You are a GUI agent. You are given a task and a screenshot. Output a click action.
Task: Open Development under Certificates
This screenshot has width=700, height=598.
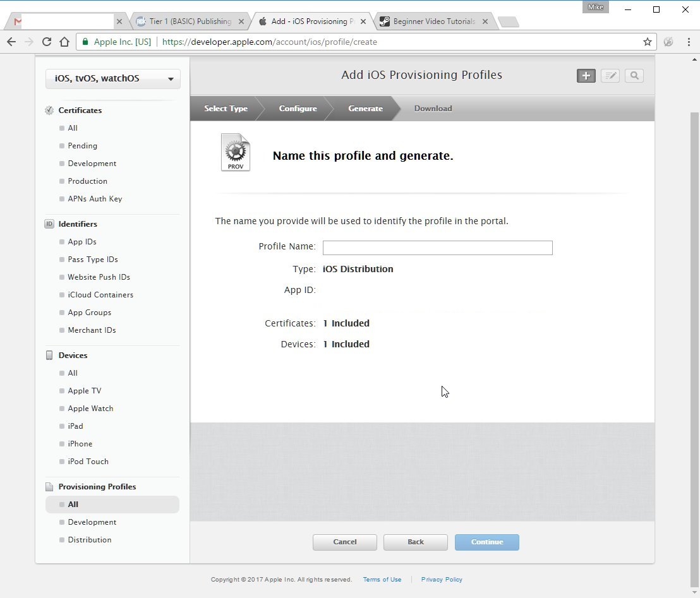point(92,164)
